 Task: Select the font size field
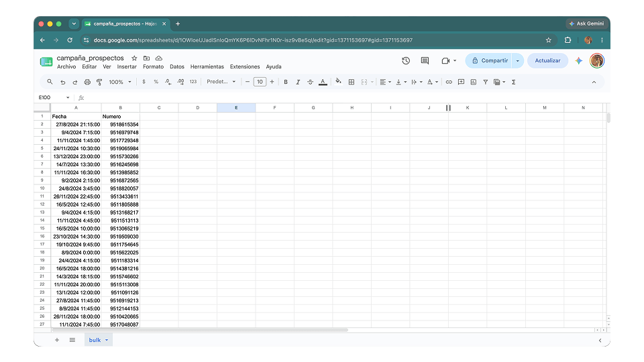[x=260, y=82]
